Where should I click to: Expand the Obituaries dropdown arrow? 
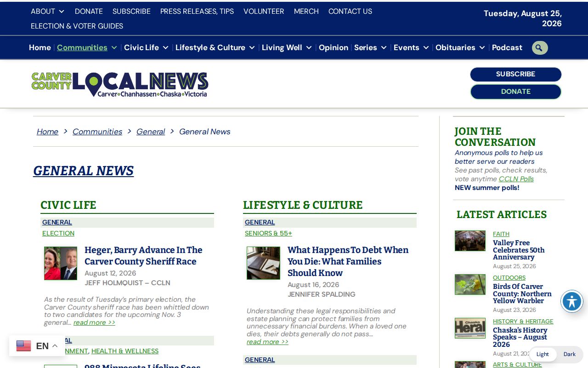tap(482, 47)
